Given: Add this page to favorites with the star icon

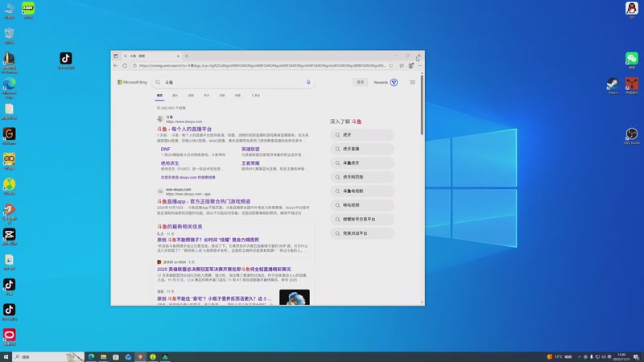Looking at the screenshot, I should tap(391, 66).
